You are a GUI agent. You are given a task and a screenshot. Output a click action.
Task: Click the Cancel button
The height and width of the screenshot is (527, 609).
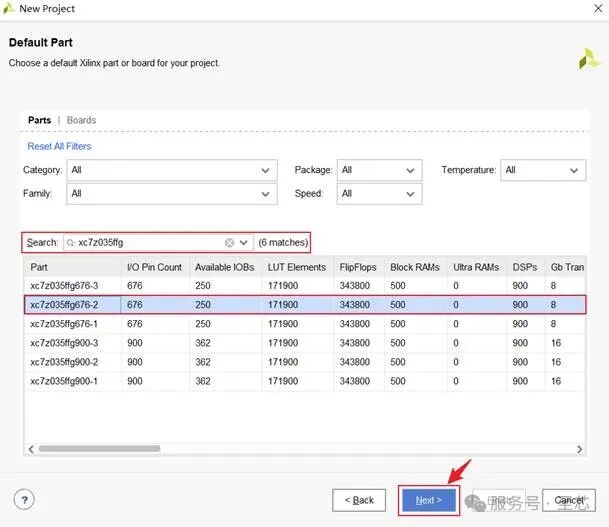point(569,500)
